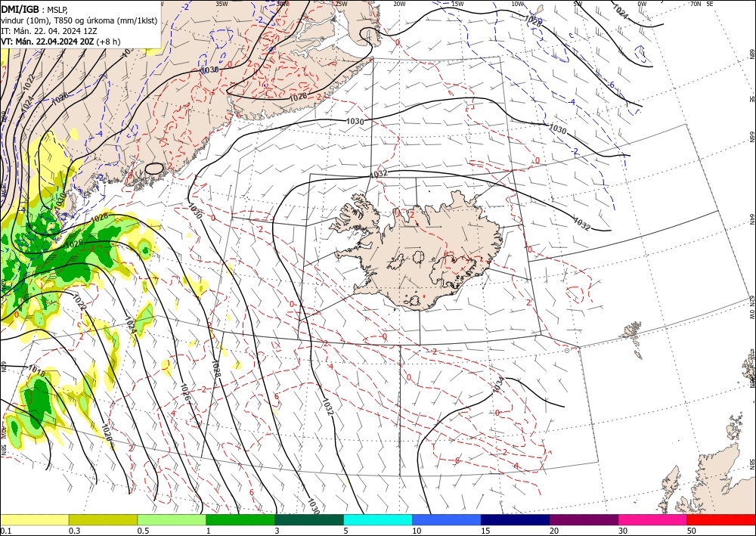Pick the cyan 5–10 mm legend swatch
The width and height of the screenshot is (756, 536).
pyautogui.click(x=378, y=519)
